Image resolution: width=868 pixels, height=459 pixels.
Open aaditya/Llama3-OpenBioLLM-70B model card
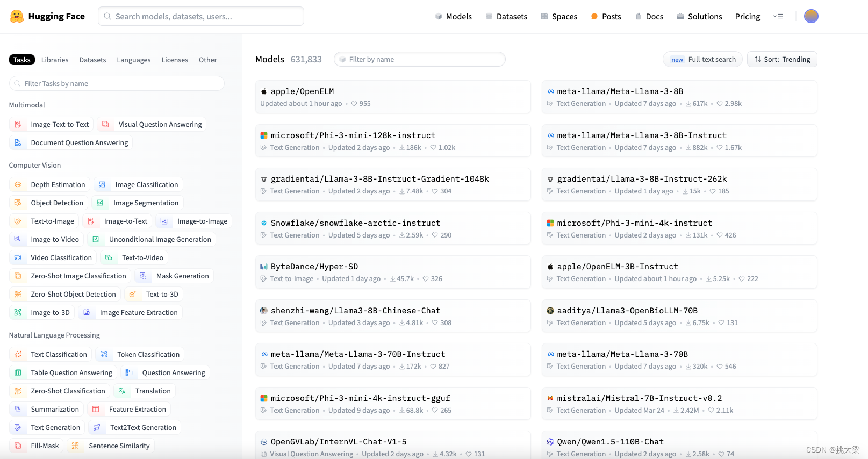tap(679, 316)
